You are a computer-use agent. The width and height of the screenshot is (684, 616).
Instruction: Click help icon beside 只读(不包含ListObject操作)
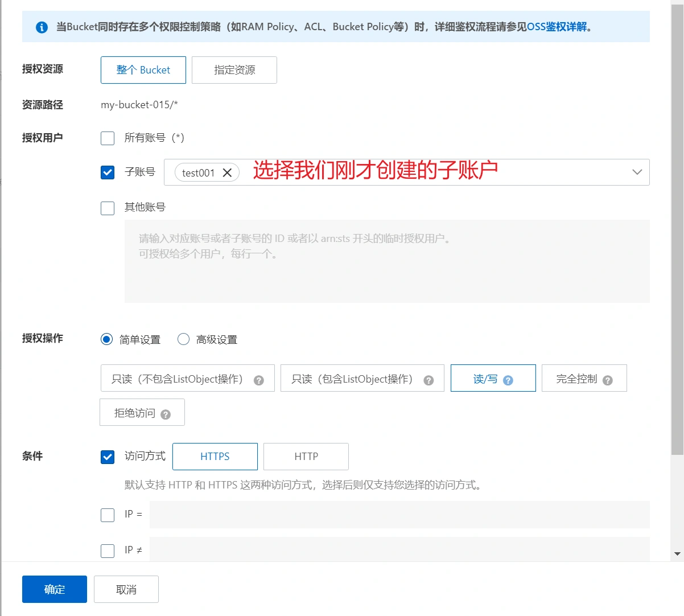point(258,380)
